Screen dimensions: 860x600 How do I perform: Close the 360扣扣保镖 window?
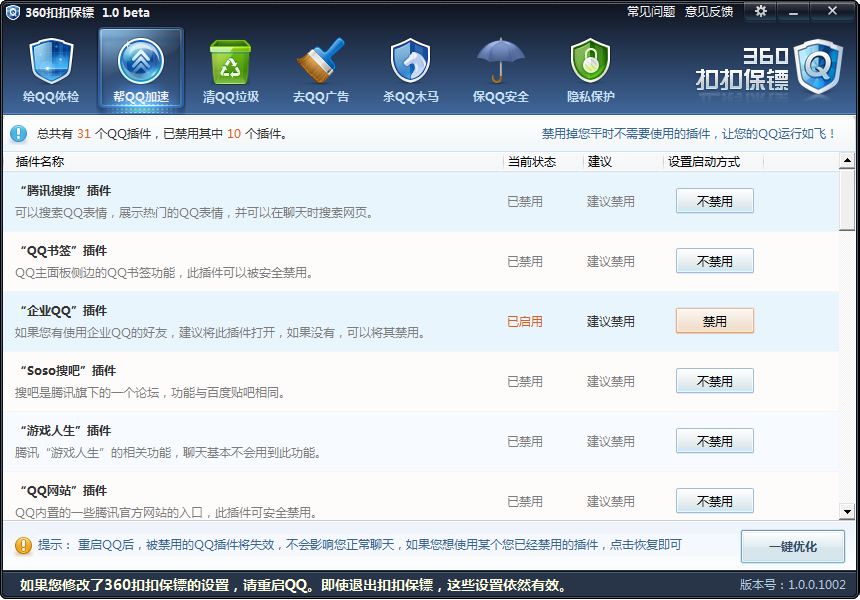pos(832,11)
